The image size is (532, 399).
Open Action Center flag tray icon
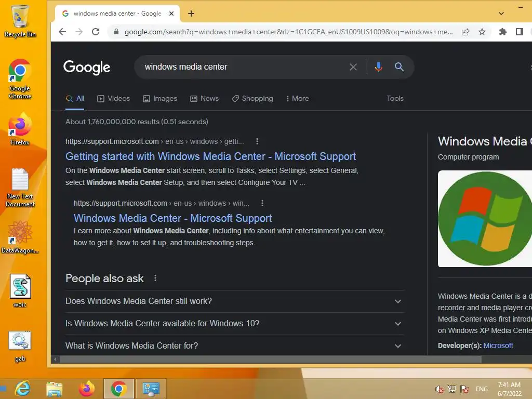[464, 389]
